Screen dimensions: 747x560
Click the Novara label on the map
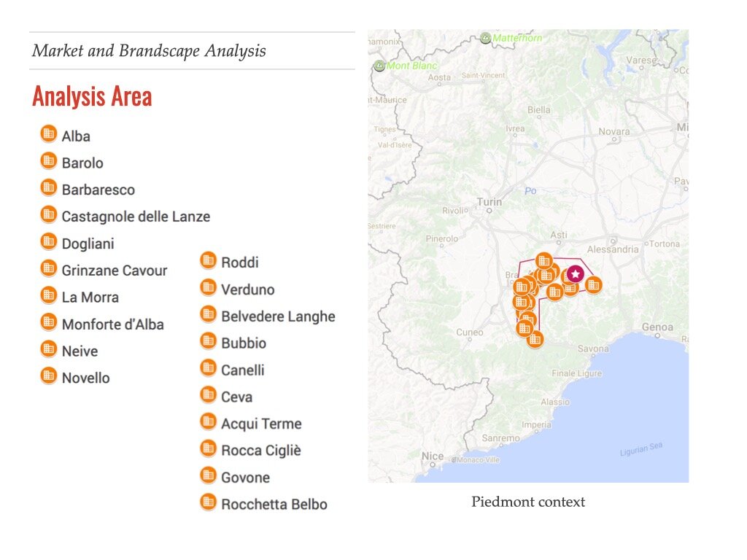(x=614, y=131)
